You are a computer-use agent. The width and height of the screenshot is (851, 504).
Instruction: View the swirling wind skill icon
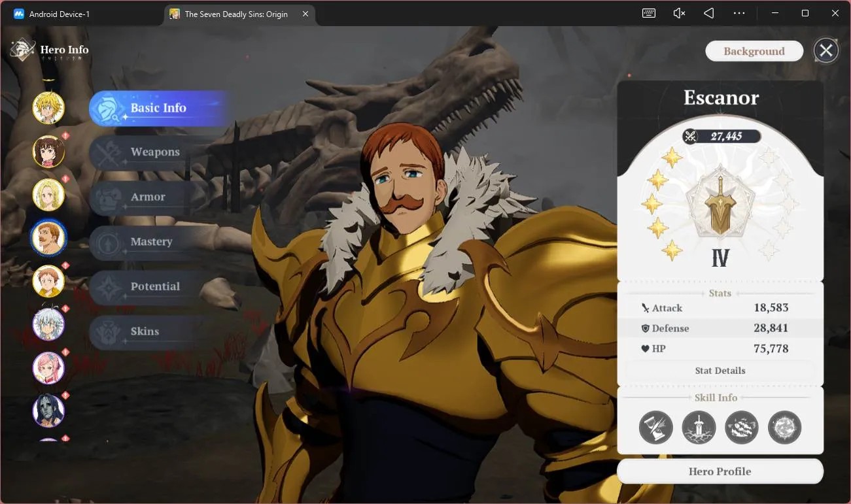tap(742, 428)
